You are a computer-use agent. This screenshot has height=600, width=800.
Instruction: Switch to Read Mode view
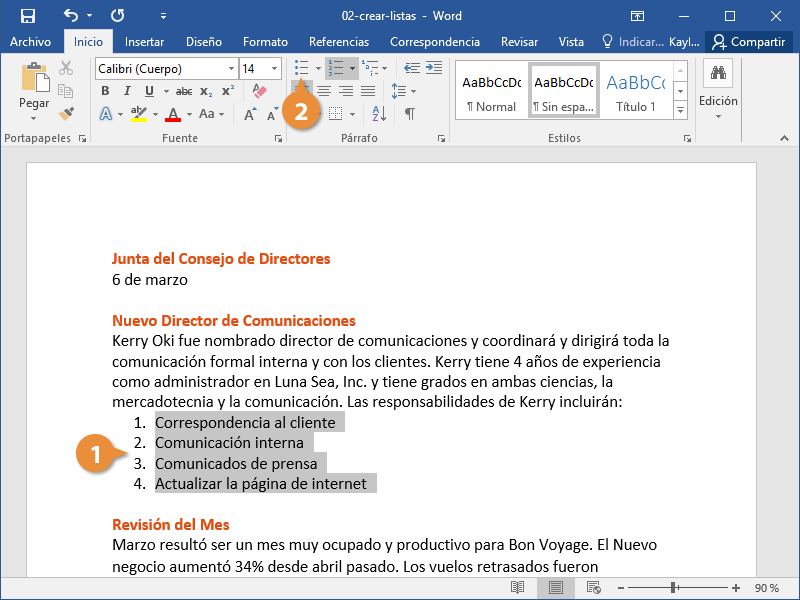point(517,588)
